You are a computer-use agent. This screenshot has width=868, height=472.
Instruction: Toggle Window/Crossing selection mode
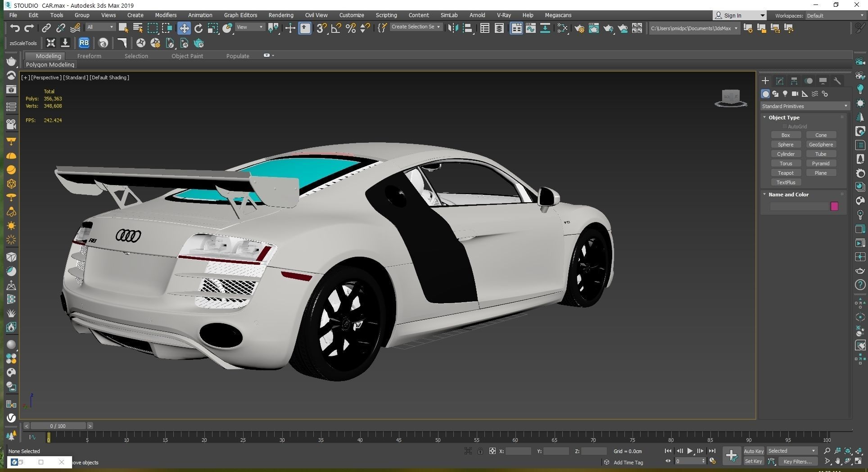pos(167,28)
